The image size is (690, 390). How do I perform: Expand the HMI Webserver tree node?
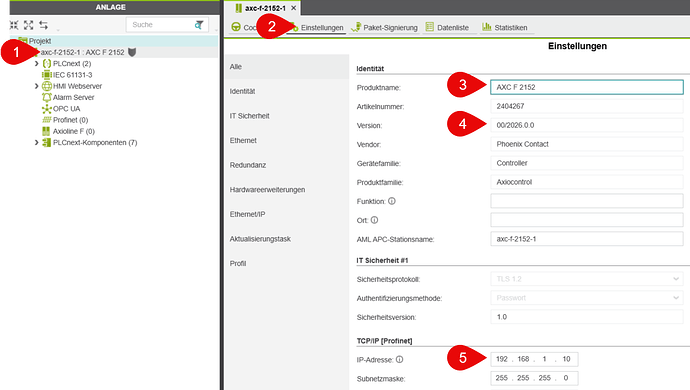[37, 86]
